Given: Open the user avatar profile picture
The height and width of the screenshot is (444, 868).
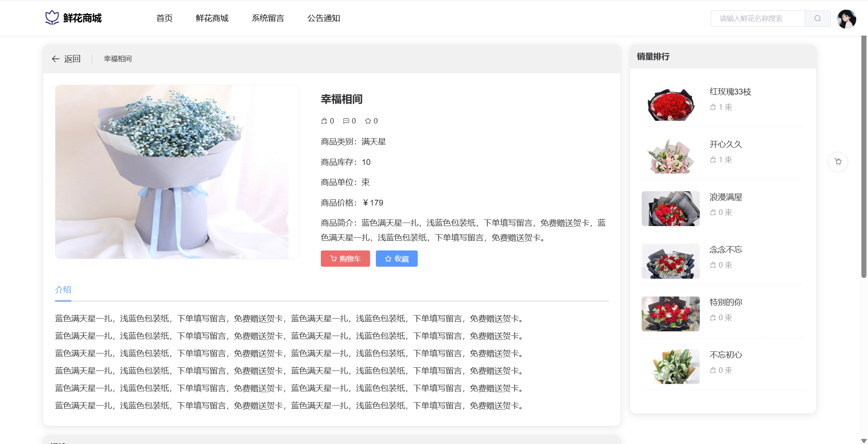Looking at the screenshot, I should tap(846, 19).
